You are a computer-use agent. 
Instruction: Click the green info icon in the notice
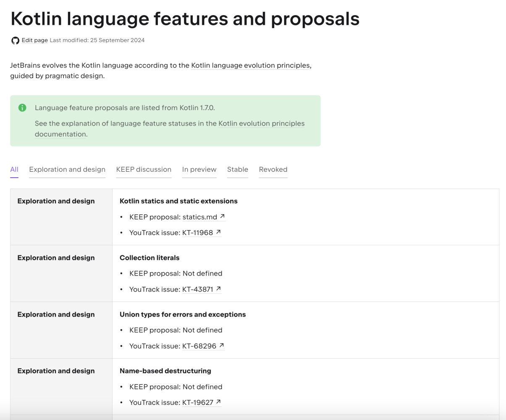pos(22,108)
